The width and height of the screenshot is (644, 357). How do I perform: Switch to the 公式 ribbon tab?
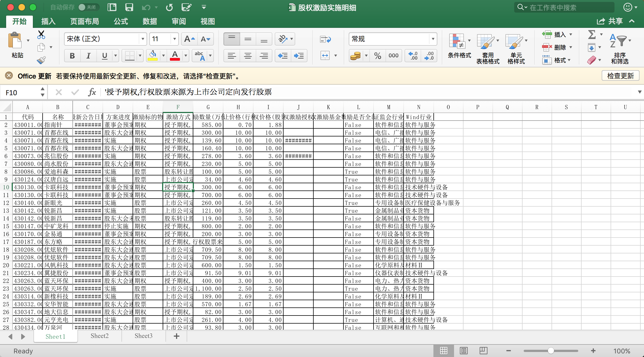coord(121,21)
